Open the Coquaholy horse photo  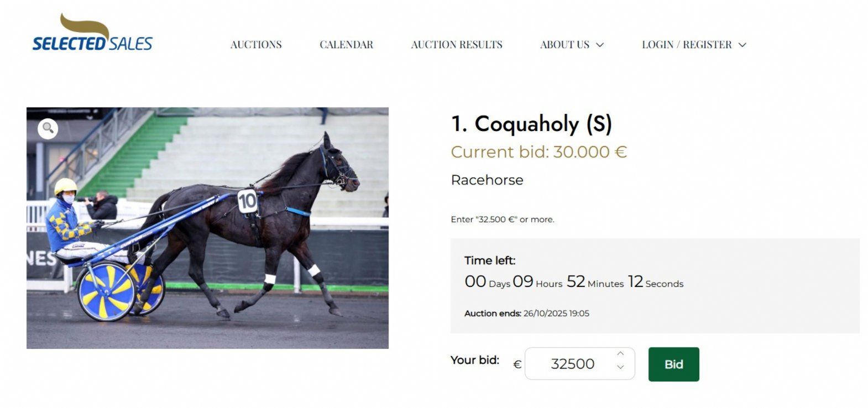[207, 228]
